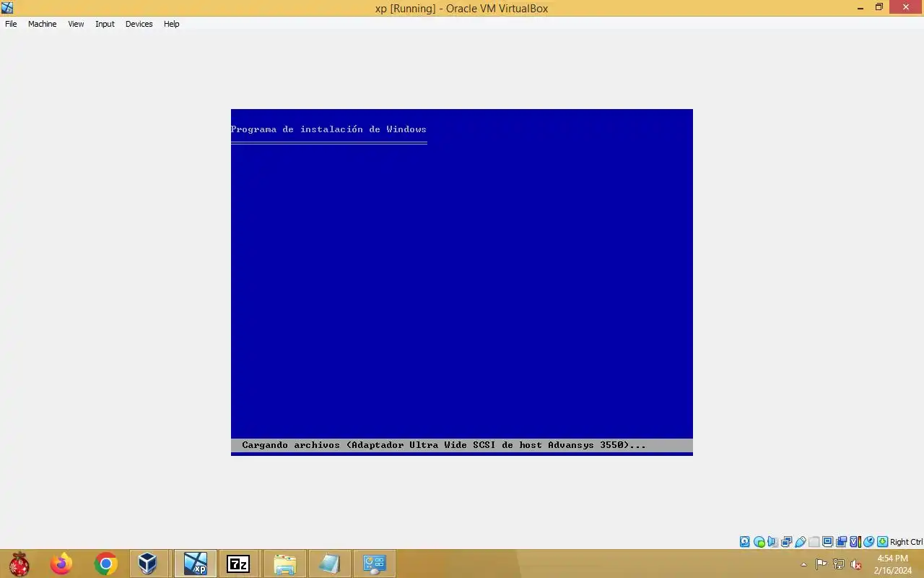The image size is (924, 578).
Task: Click the optical disk status icon
Action: pyautogui.click(x=759, y=542)
